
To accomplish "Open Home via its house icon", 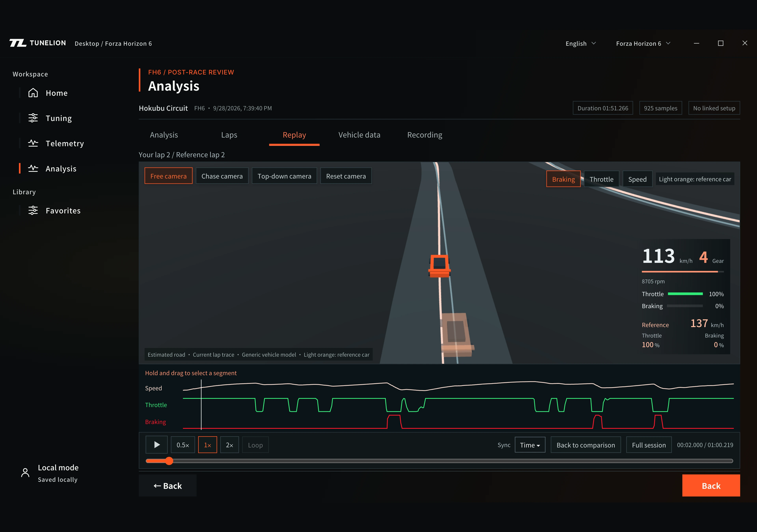I will [33, 93].
